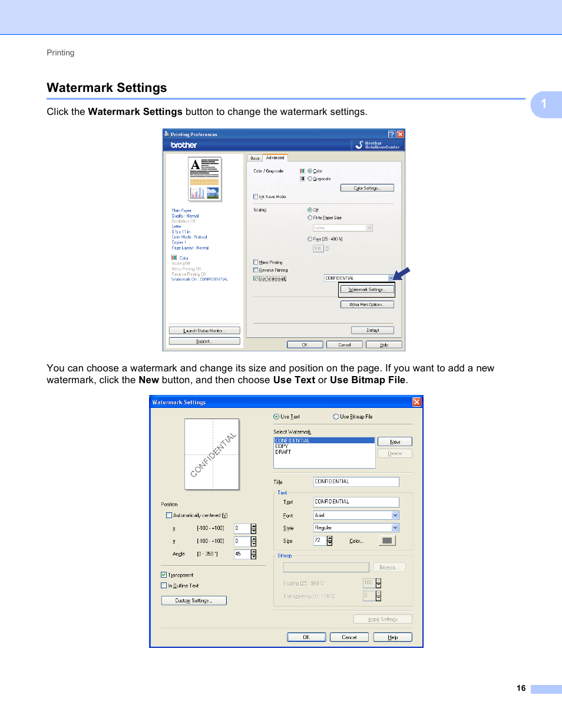Open the Letter paper size dropdown
Image resolution: width=562 pixels, height=728 pixels.
369,228
